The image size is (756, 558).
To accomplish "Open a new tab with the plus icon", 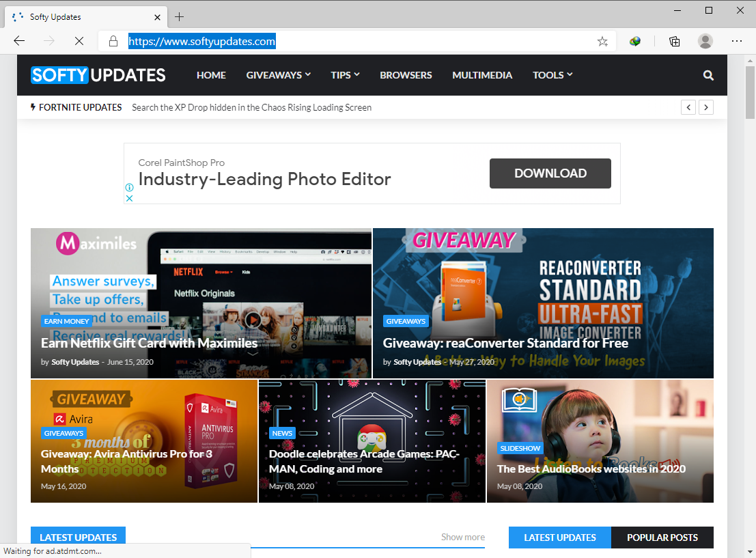I will (x=180, y=17).
